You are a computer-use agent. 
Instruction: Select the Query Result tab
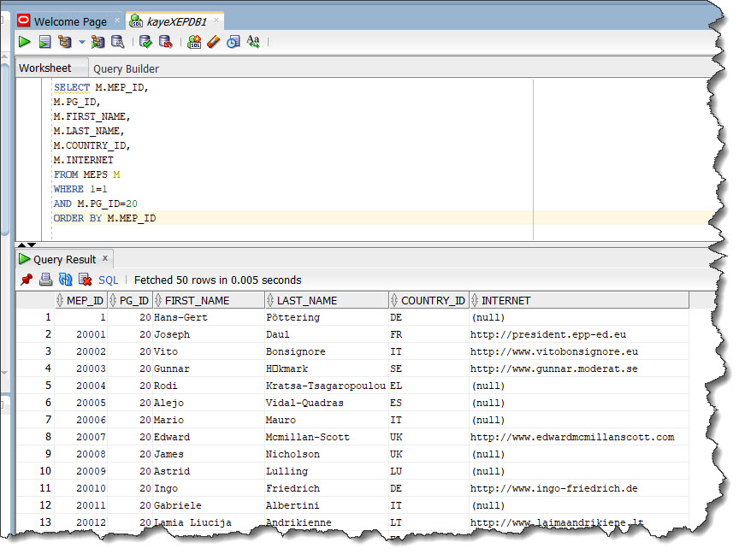click(65, 259)
